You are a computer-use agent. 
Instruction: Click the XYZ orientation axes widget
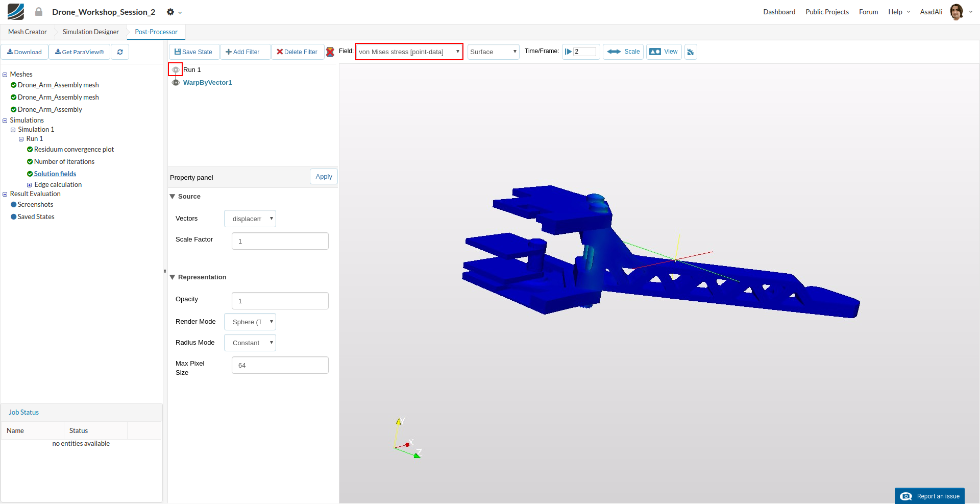[408, 439]
